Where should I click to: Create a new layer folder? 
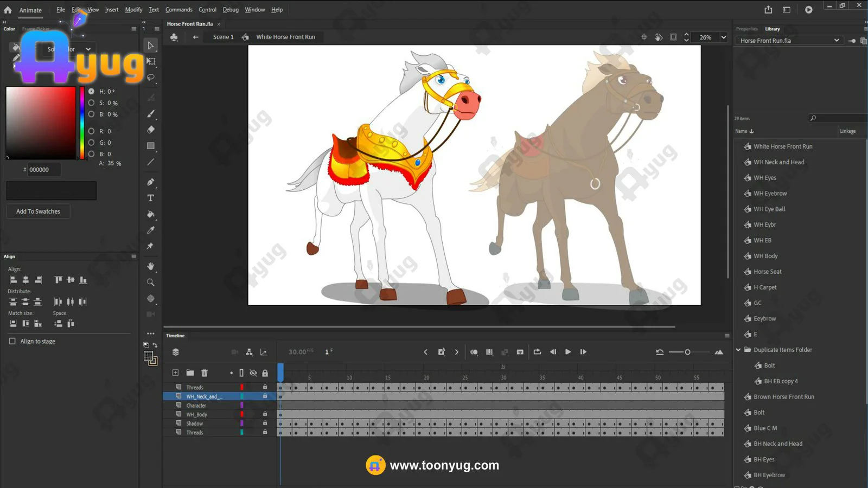pos(190,373)
